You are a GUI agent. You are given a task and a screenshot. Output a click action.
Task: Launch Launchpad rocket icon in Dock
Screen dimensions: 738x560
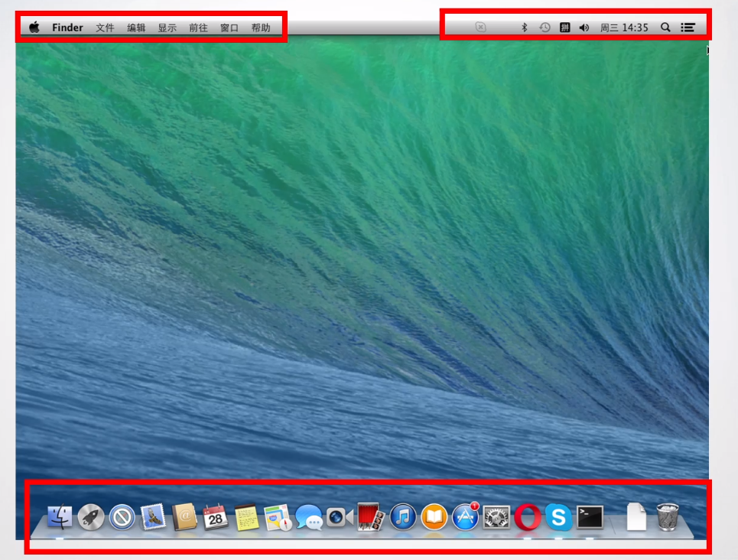click(91, 516)
